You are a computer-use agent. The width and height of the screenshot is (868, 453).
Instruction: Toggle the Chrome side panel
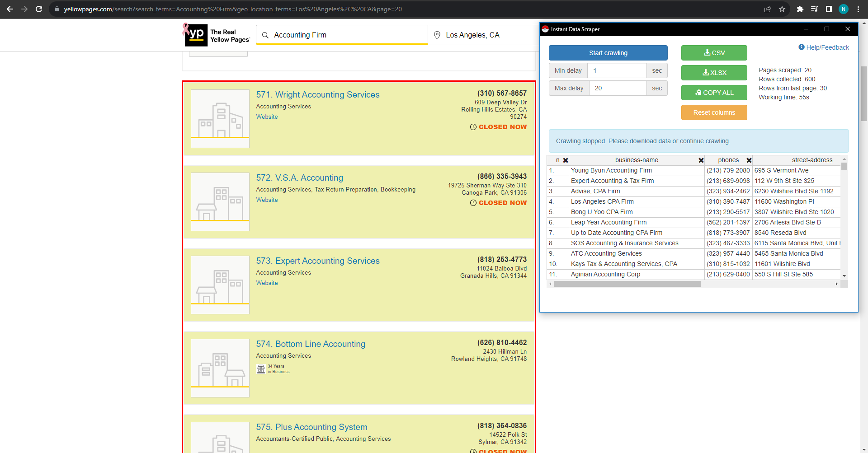click(829, 9)
